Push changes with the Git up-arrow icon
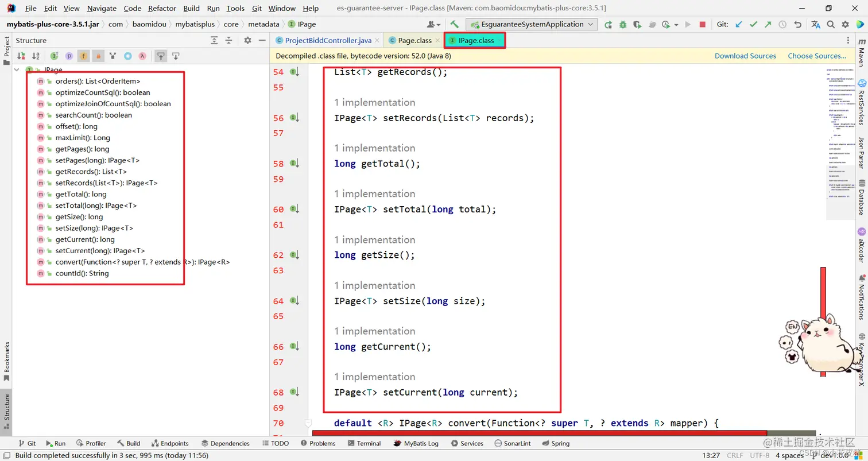Viewport: 868px width, 461px height. (x=769, y=24)
